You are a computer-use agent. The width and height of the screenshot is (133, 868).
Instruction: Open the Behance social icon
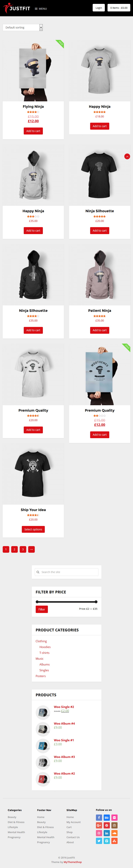click(107, 817)
